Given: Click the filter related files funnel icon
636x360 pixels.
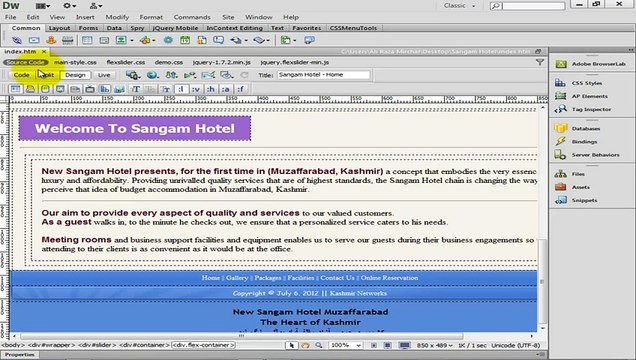Looking at the screenshot, I should coord(539,62).
